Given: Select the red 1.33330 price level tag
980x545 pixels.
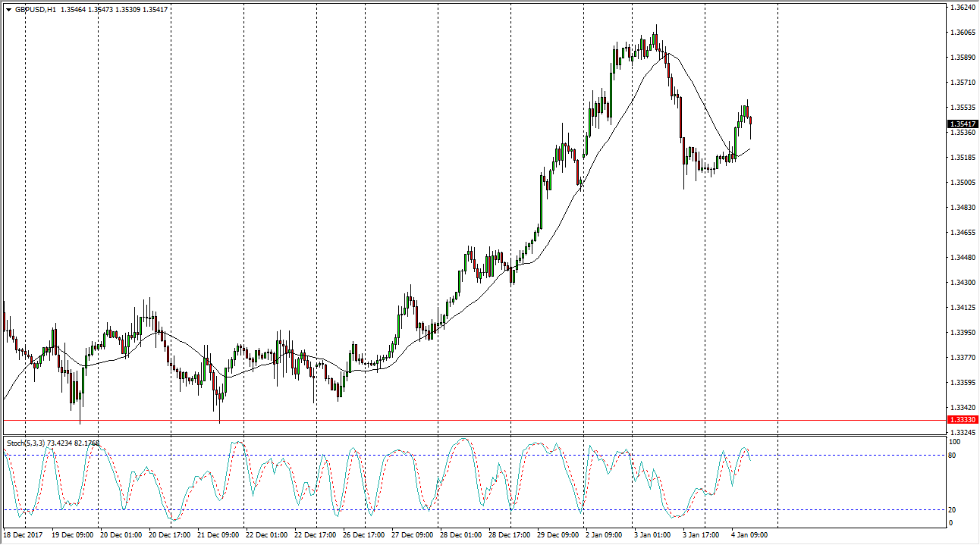Looking at the screenshot, I should pos(963,420).
